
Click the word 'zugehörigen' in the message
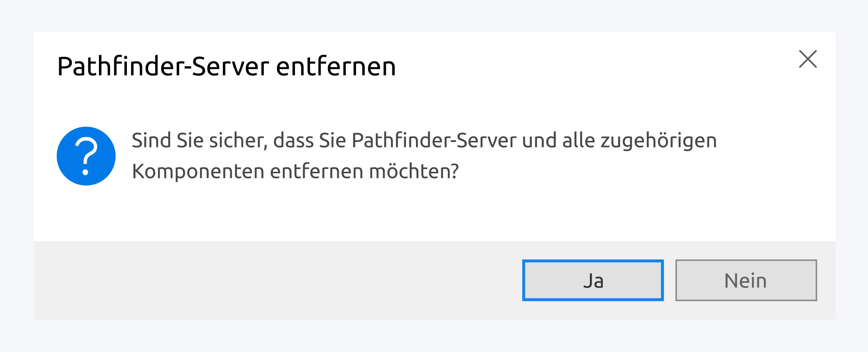659,141
